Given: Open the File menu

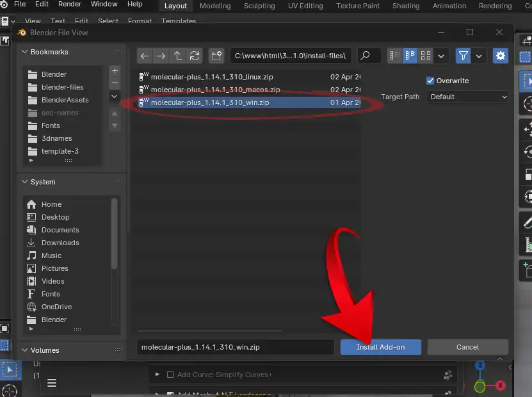Looking at the screenshot, I should (x=20, y=4).
